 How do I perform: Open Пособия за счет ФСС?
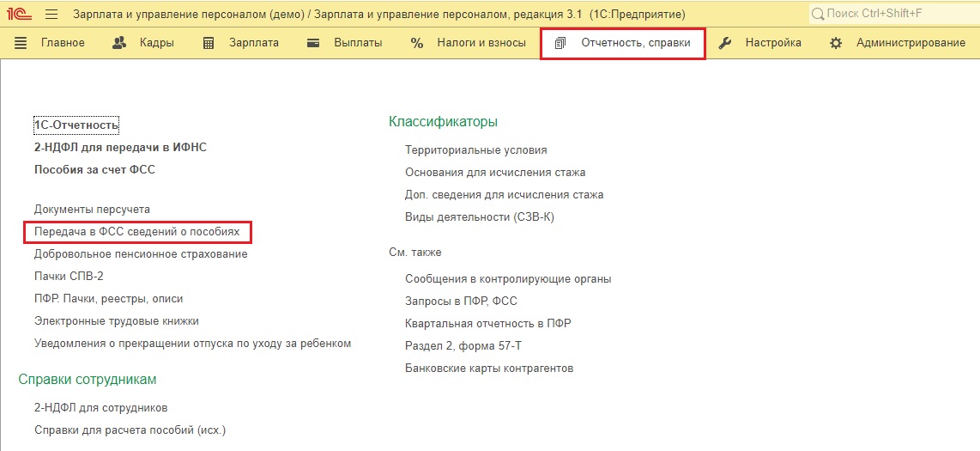94,169
